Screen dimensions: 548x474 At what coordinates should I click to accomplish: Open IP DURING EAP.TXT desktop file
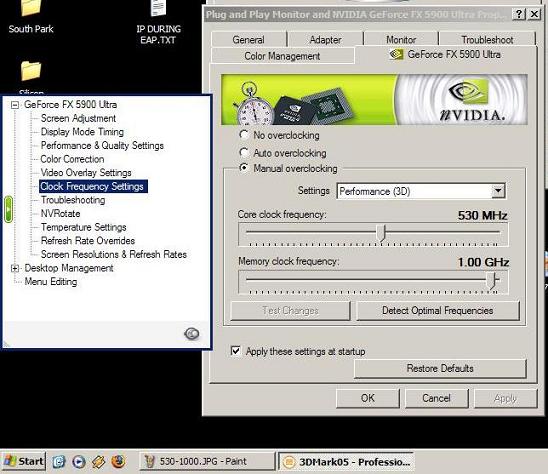[159, 22]
